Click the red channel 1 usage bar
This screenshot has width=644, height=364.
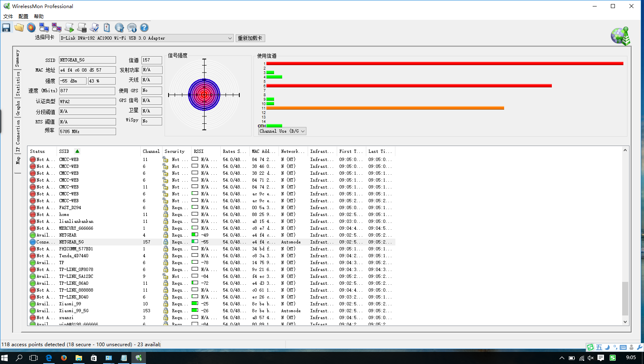[445, 63]
